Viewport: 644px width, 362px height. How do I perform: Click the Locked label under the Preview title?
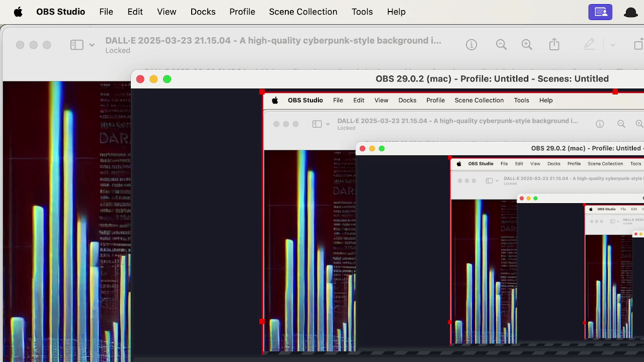point(118,50)
